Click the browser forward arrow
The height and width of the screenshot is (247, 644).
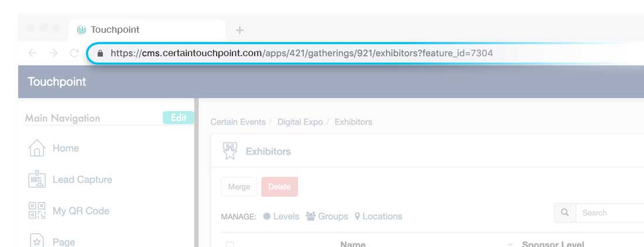pyautogui.click(x=53, y=53)
